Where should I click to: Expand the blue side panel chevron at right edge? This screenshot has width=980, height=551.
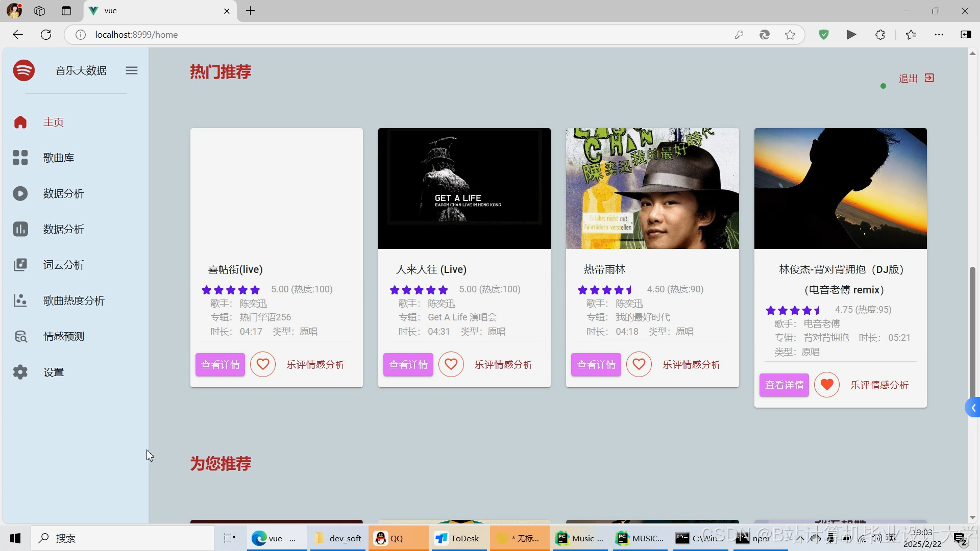tap(973, 408)
